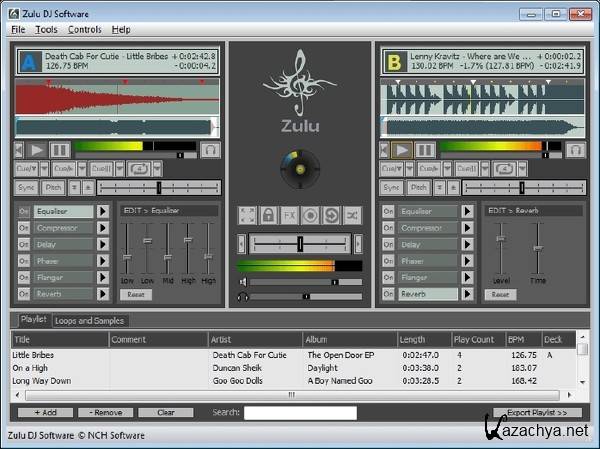This screenshot has width=600, height=449.
Task: Expand the Delay effect arrow on Deck A
Action: [x=102, y=244]
